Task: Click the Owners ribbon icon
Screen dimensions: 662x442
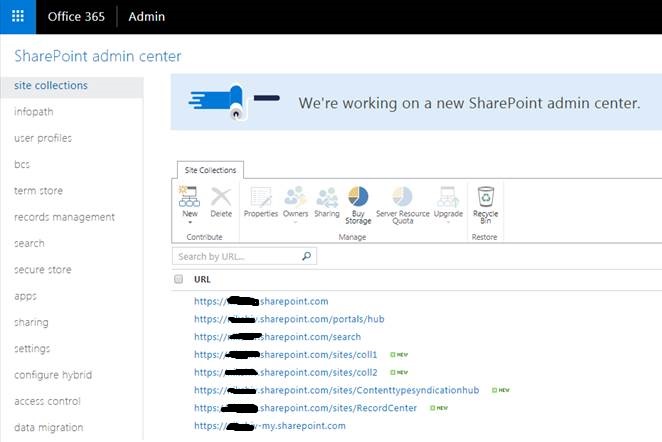Action: (x=296, y=197)
